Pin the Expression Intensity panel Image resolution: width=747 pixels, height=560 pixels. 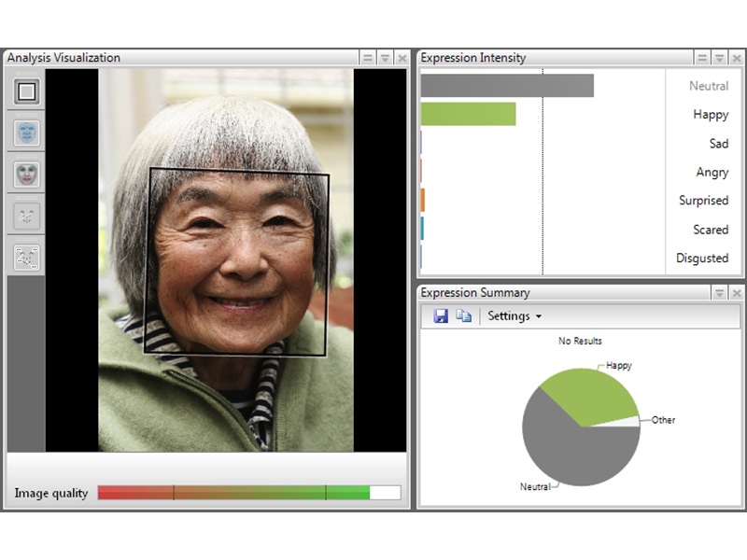coord(702,58)
